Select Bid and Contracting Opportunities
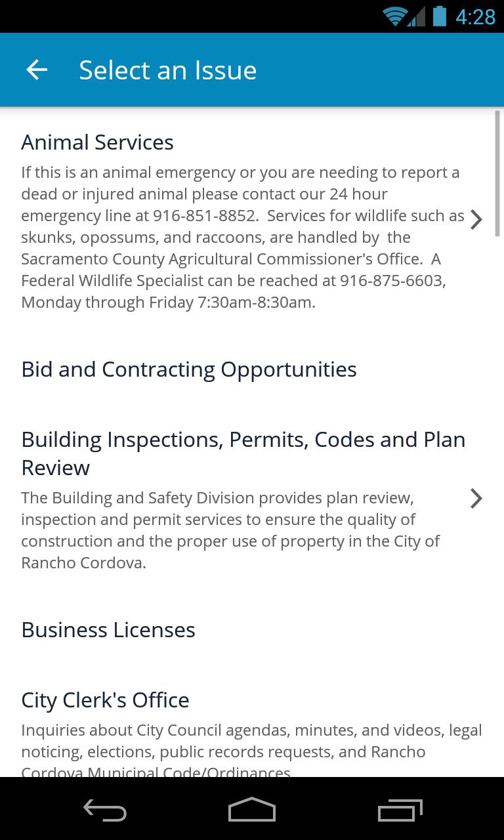 point(189,369)
